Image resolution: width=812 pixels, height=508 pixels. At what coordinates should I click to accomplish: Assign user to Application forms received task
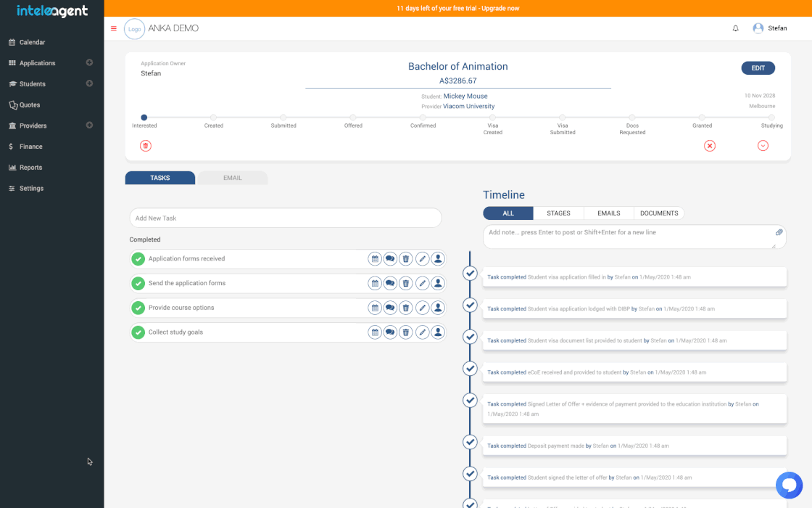[x=438, y=259]
